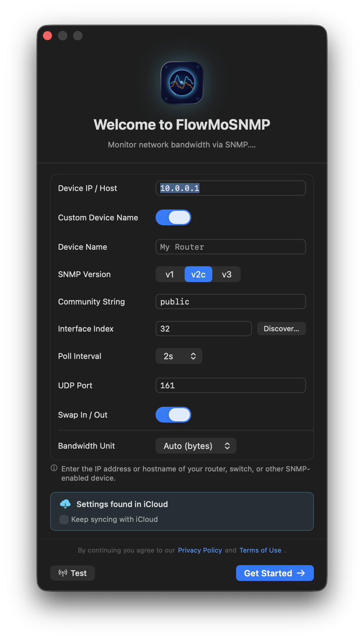Image resolution: width=364 pixels, height=640 pixels.
Task: Turn off the Swap In / Out switch
Action: tap(173, 415)
